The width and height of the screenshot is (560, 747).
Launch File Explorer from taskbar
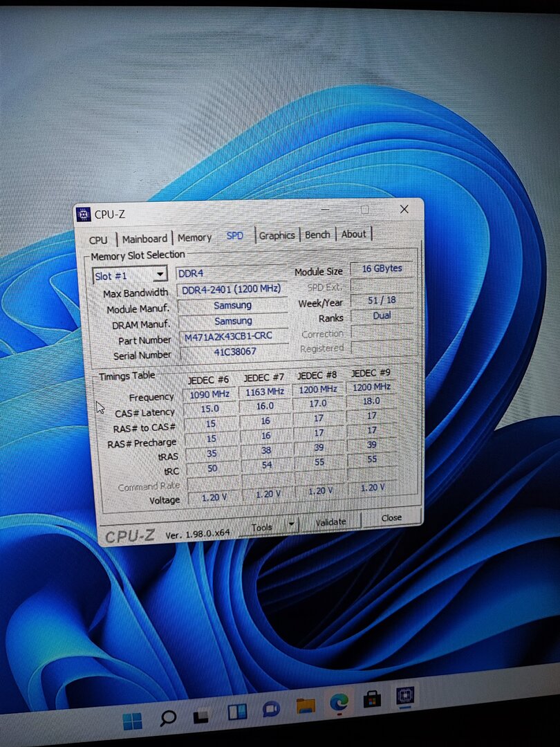(306, 705)
